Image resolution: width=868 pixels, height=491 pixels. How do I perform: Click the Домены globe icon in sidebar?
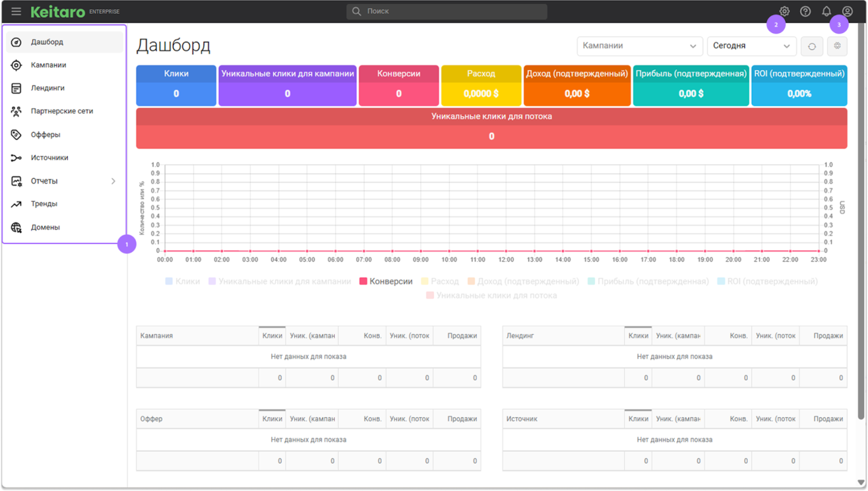click(x=17, y=227)
